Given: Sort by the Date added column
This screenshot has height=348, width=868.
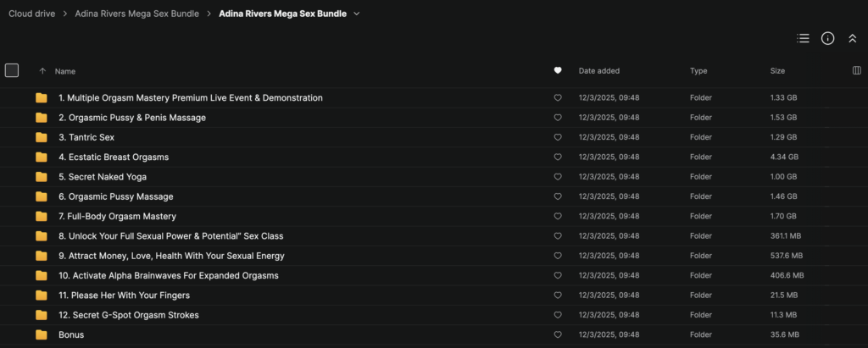Looking at the screenshot, I should [598, 71].
